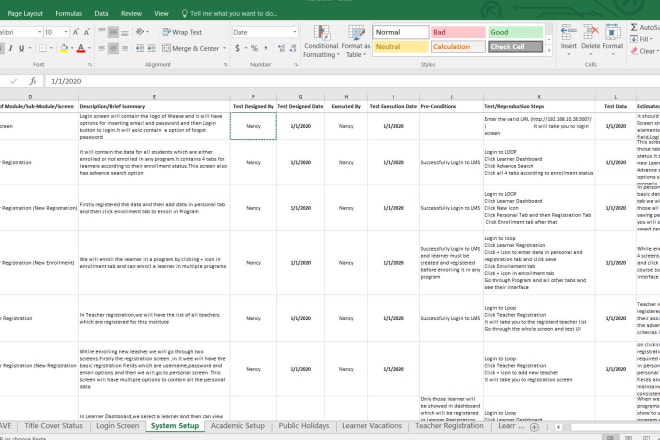Click the text orientation icon
660x440 pixels.
[140, 32]
